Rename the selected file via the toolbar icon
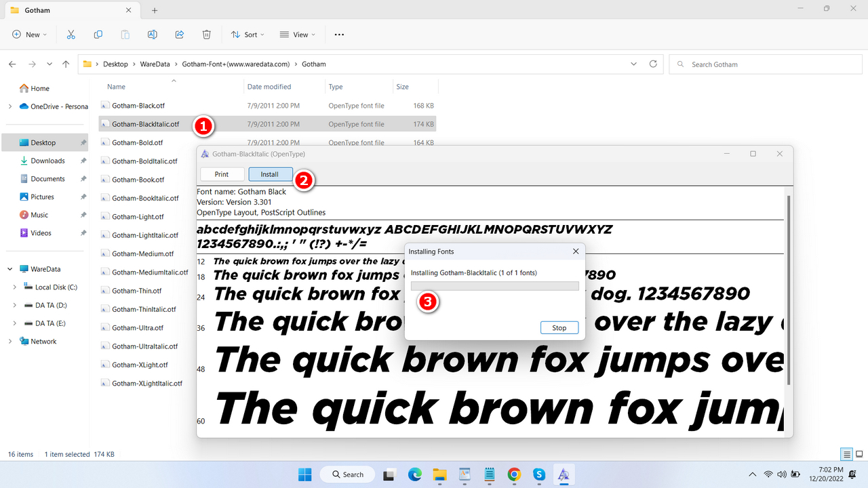Viewport: 868px width, 488px height. coord(152,34)
